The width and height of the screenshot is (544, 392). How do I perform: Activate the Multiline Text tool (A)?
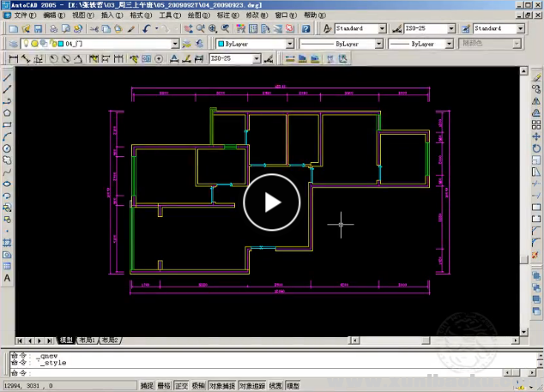pos(7,279)
